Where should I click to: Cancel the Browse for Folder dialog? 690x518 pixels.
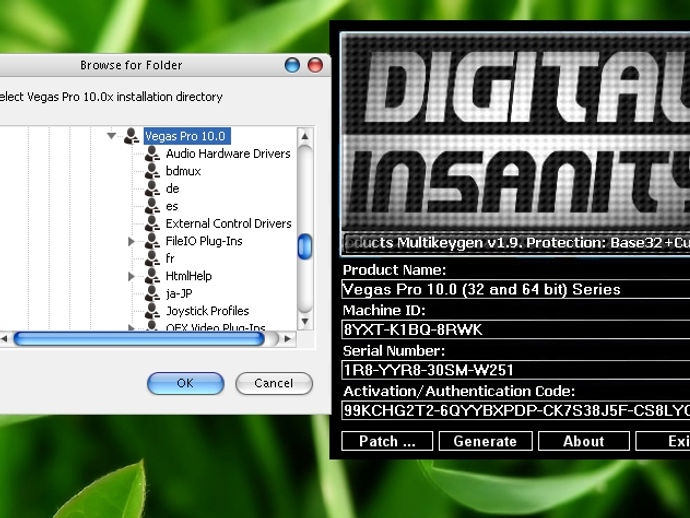click(x=274, y=383)
